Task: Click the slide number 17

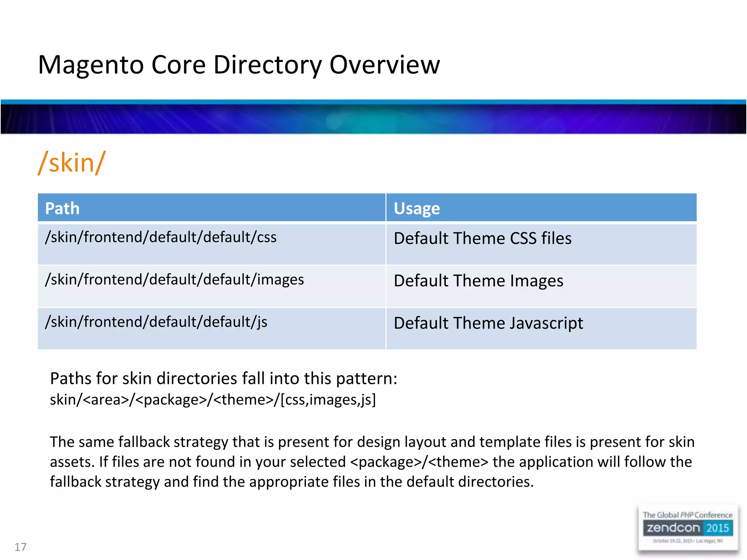Action: pos(20,547)
